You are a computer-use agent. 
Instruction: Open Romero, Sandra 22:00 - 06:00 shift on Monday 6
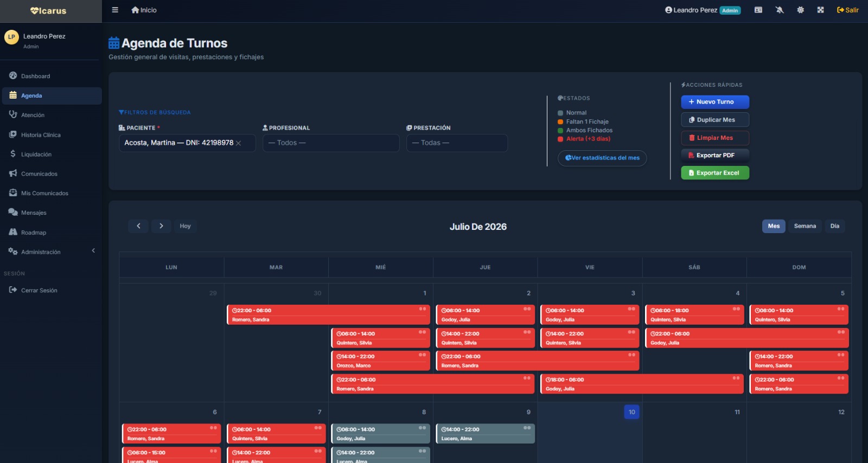click(171, 434)
